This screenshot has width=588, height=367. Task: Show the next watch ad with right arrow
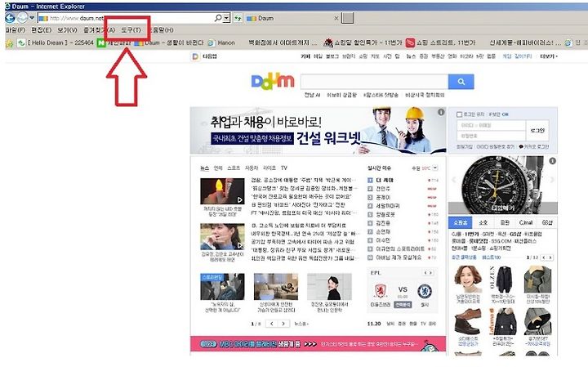pos(552,180)
